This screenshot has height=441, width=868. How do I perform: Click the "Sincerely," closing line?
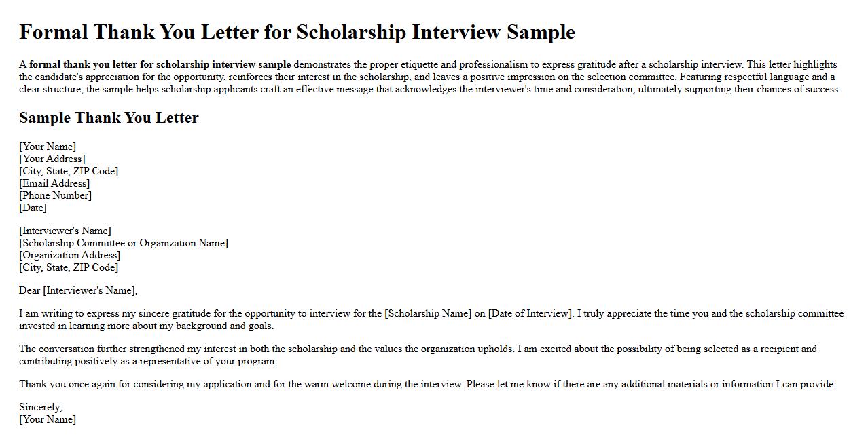tap(40, 407)
